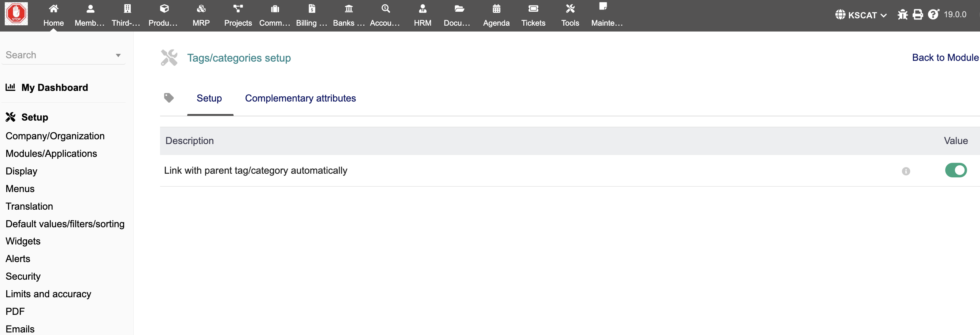Click the 19.0.0 version number
Viewport: 980px width, 335px height.
(955, 14)
